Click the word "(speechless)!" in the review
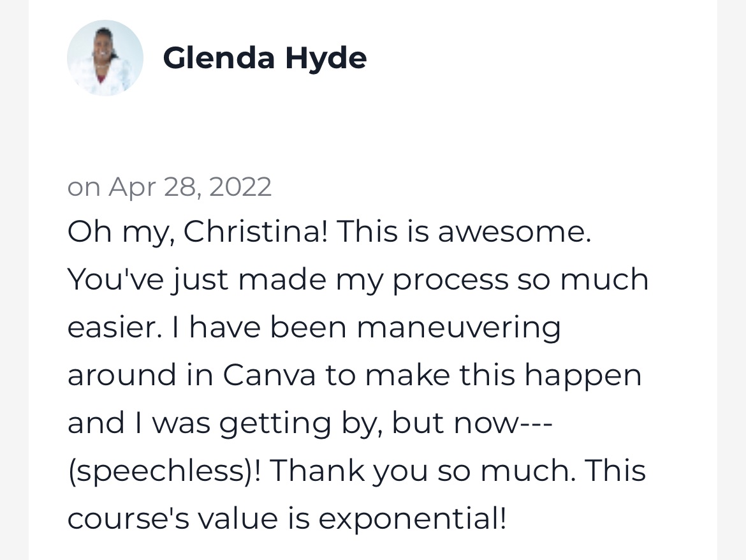746x560 pixels. tap(165, 471)
